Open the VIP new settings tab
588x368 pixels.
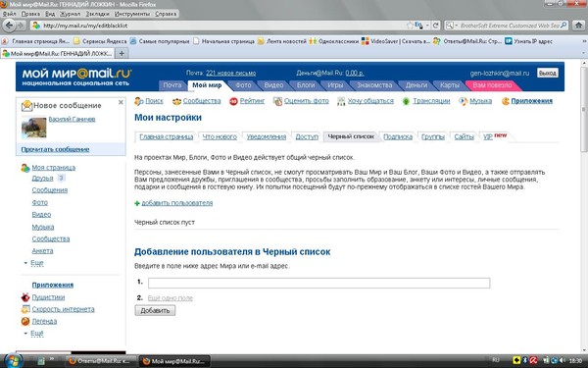coord(495,136)
